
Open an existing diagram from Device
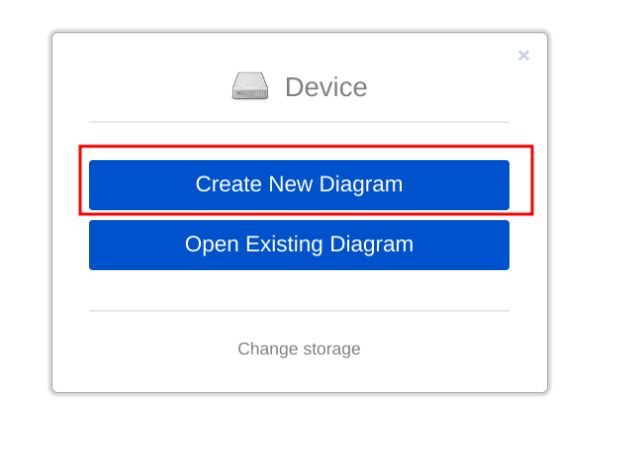click(298, 245)
